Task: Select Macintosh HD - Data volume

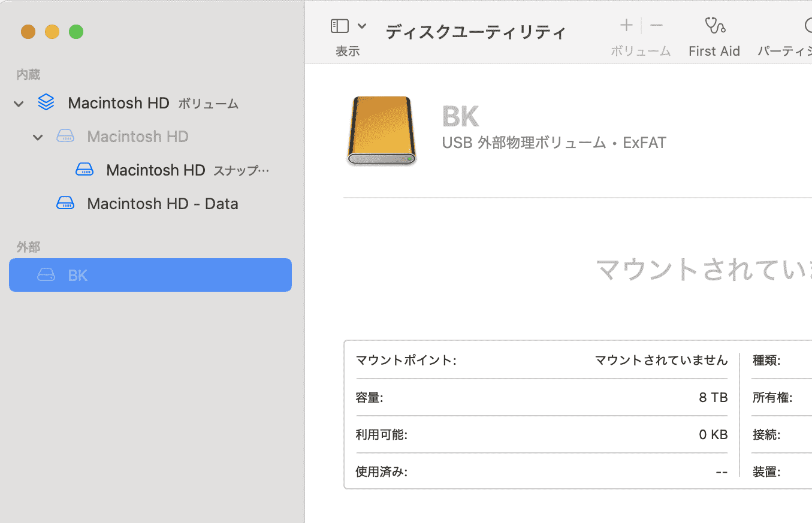Action: coord(150,204)
